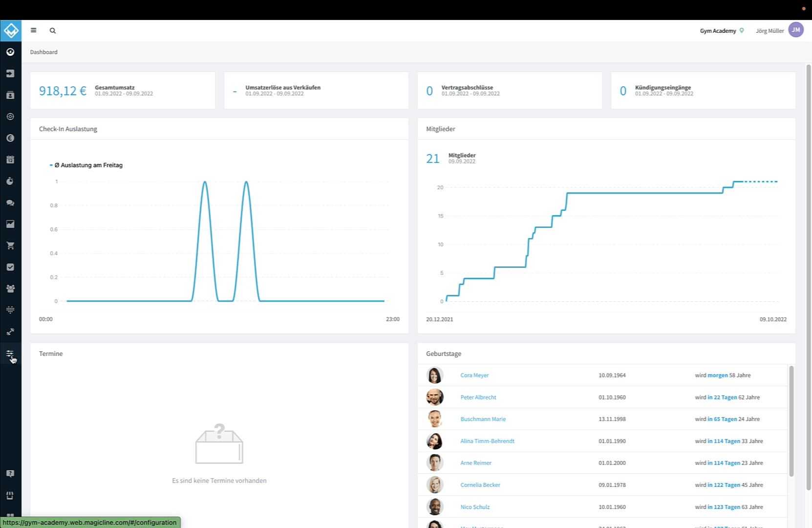Open the configuration sliders icon in sidebar
Viewport: 812px width, 528px height.
point(10,353)
